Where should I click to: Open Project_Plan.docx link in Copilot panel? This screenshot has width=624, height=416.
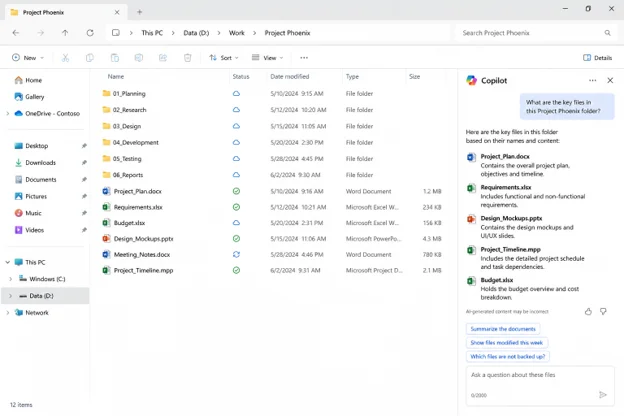click(505, 156)
